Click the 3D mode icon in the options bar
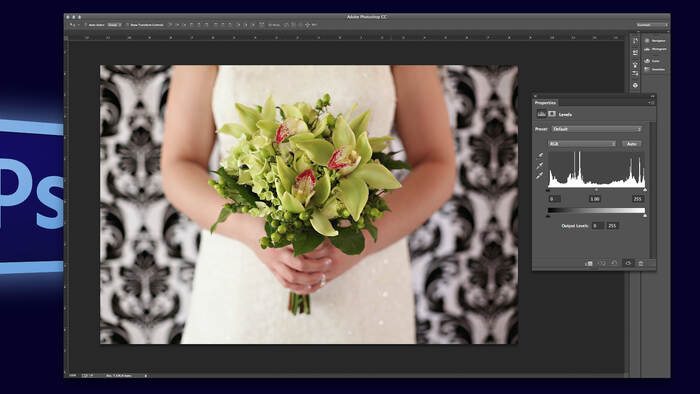The height and width of the screenshot is (394, 700). [307, 25]
